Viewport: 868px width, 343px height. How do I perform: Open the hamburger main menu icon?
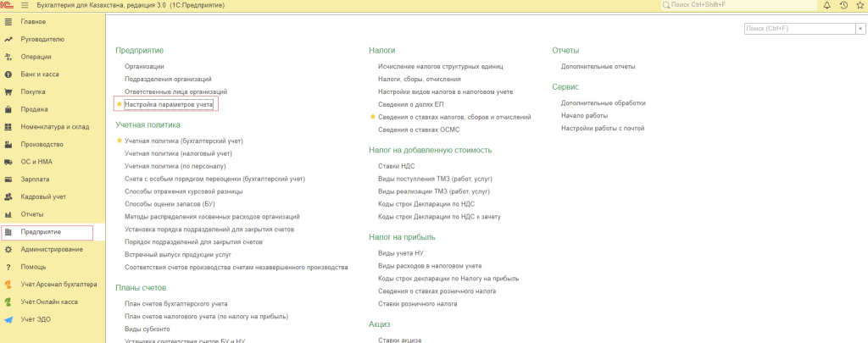[25, 6]
